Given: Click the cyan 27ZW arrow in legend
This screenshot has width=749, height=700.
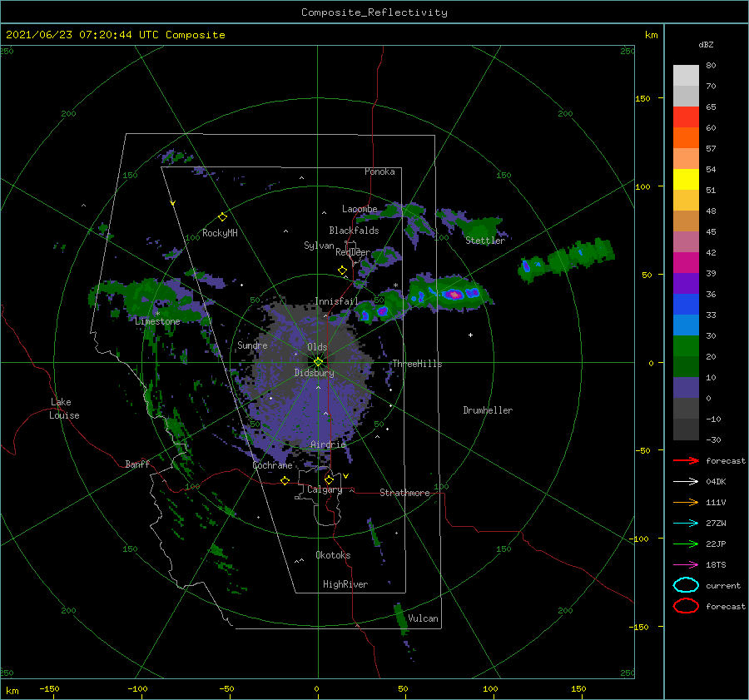Looking at the screenshot, I should tap(686, 524).
